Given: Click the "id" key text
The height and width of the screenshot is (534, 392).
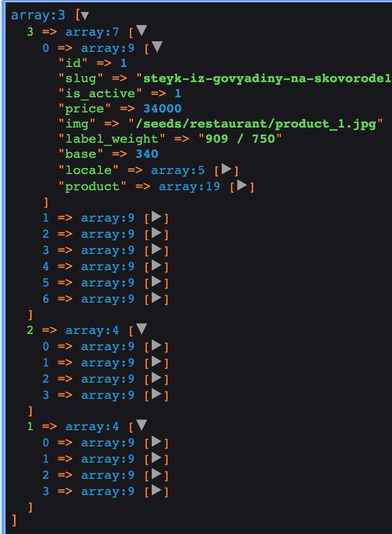Looking at the screenshot, I should (73, 63).
